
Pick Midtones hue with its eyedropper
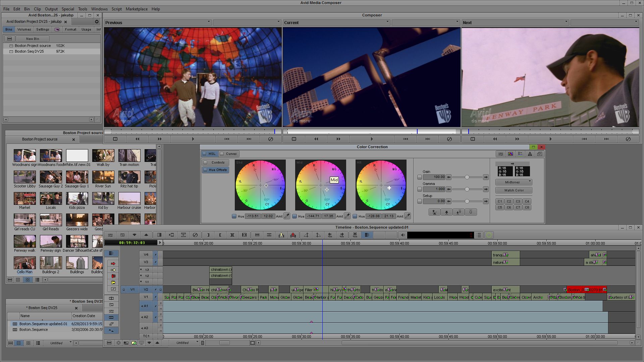[347, 216]
